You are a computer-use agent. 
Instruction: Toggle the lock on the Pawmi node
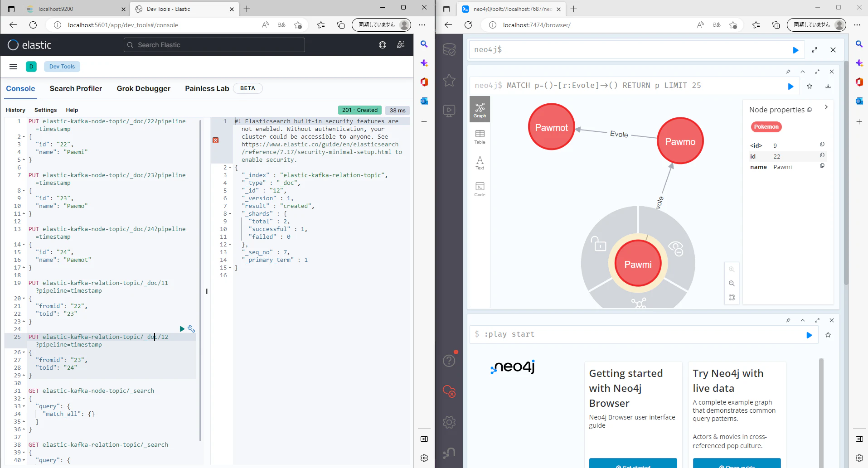(x=599, y=244)
